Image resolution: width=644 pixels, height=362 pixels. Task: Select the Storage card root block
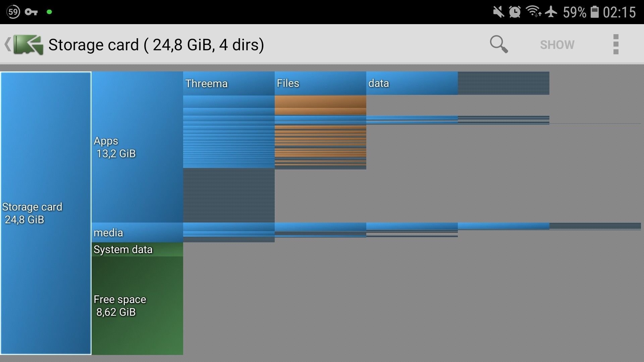(x=46, y=213)
